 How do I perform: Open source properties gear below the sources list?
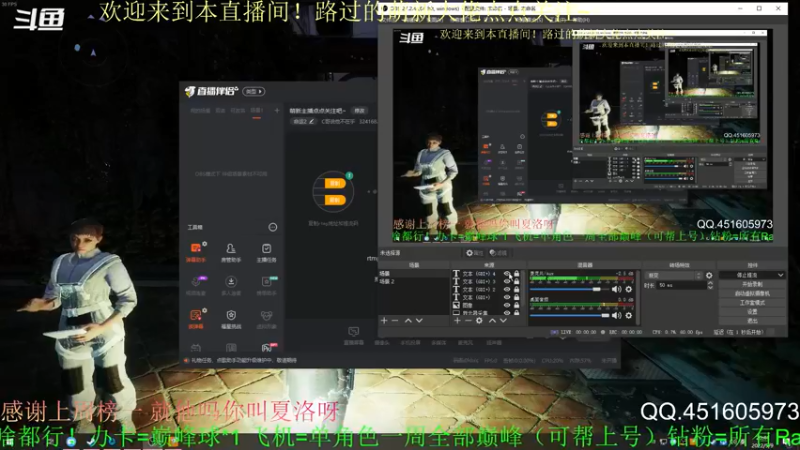tap(479, 321)
